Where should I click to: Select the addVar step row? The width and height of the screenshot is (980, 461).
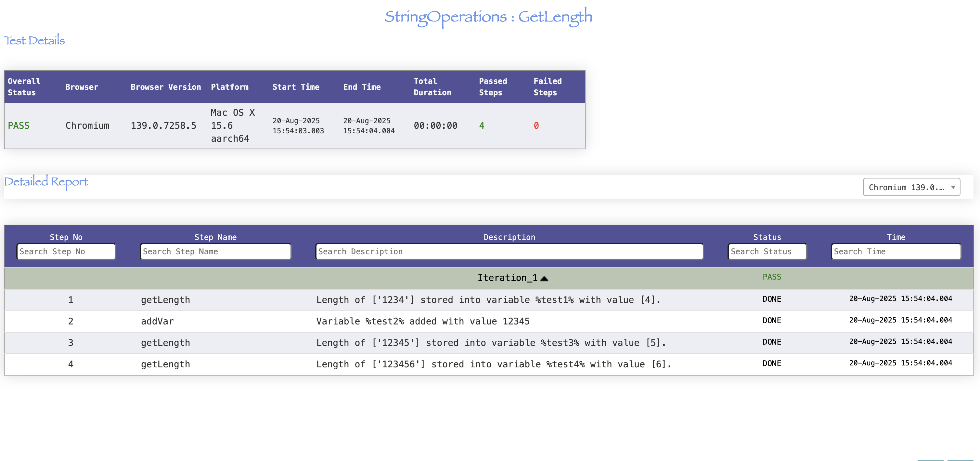157,321
